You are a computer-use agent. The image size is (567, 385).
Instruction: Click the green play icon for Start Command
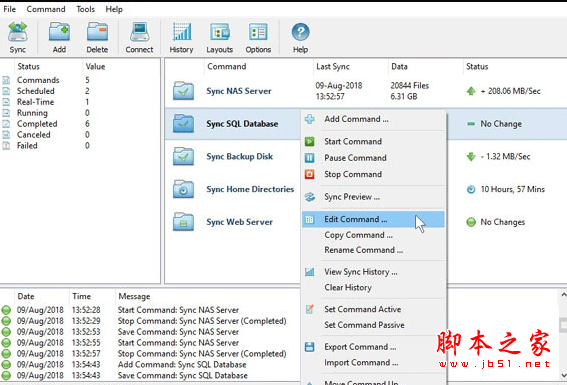pyautogui.click(x=310, y=141)
